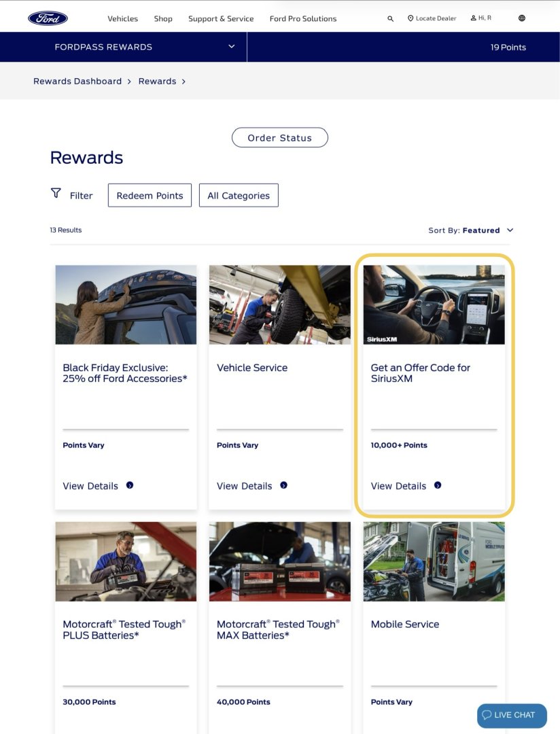Go to Rewards Dashboard breadcrumb

77,82
